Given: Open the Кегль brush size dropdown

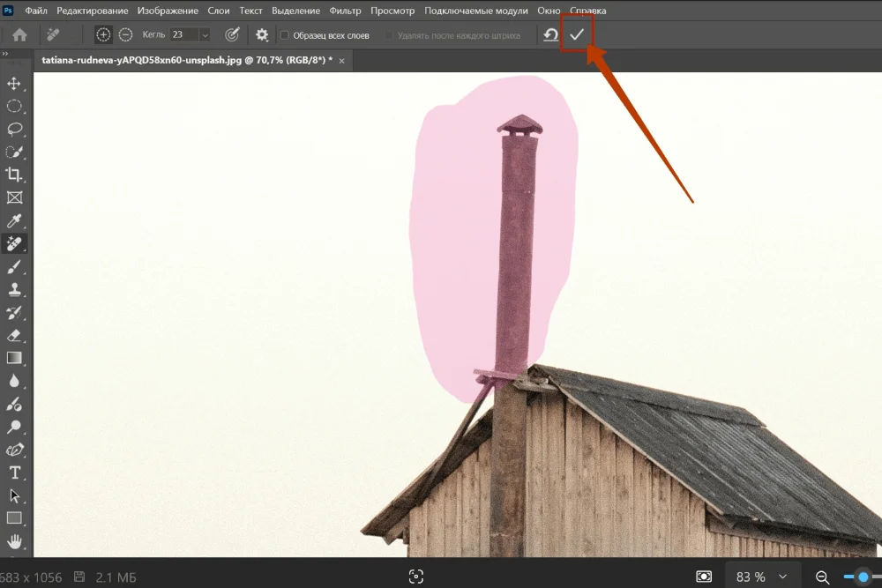Looking at the screenshot, I should 205,34.
